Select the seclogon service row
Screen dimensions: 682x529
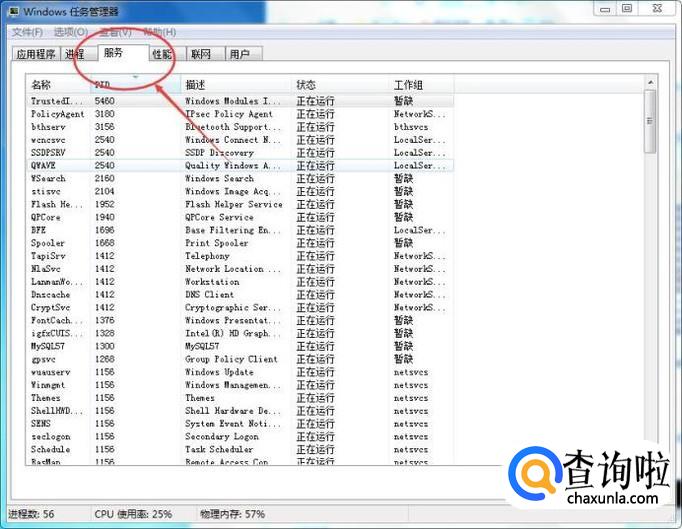click(240, 437)
